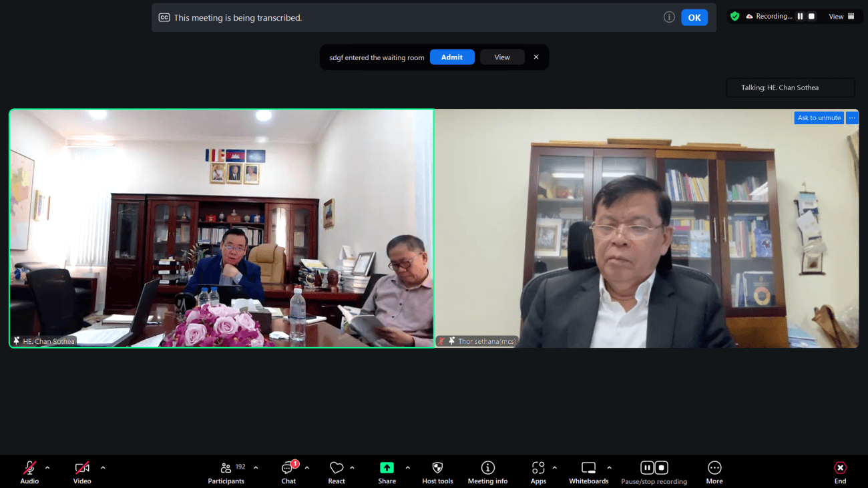Pause recording in bottom toolbar
The image size is (868, 488).
646,468
